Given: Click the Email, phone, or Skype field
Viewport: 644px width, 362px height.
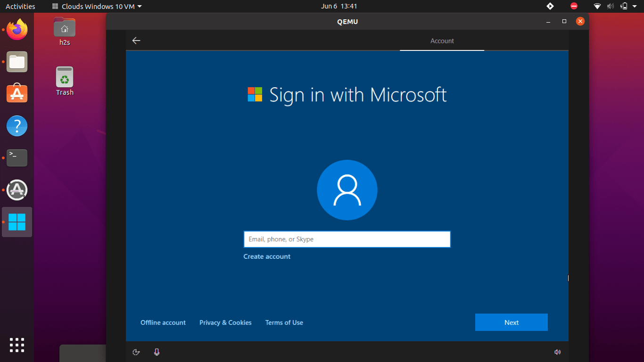Looking at the screenshot, I should point(347,239).
